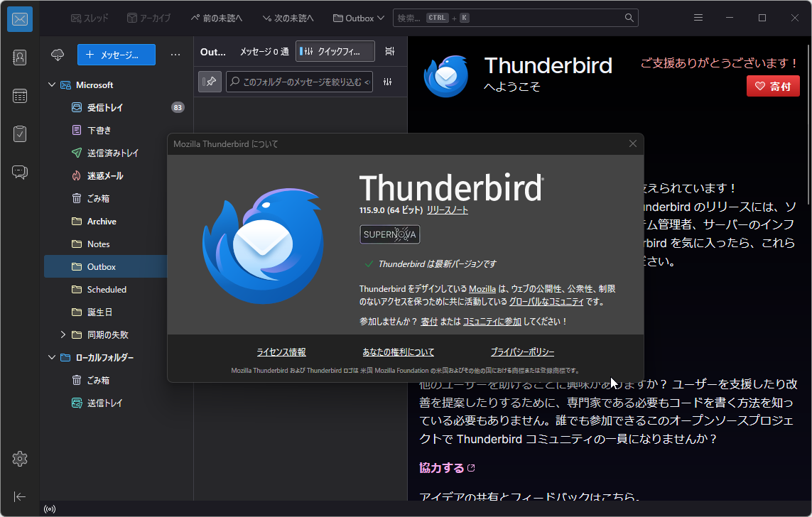This screenshot has height=517, width=812.
Task: Open Thunderbird settings with the gear icon
Action: tap(19, 459)
